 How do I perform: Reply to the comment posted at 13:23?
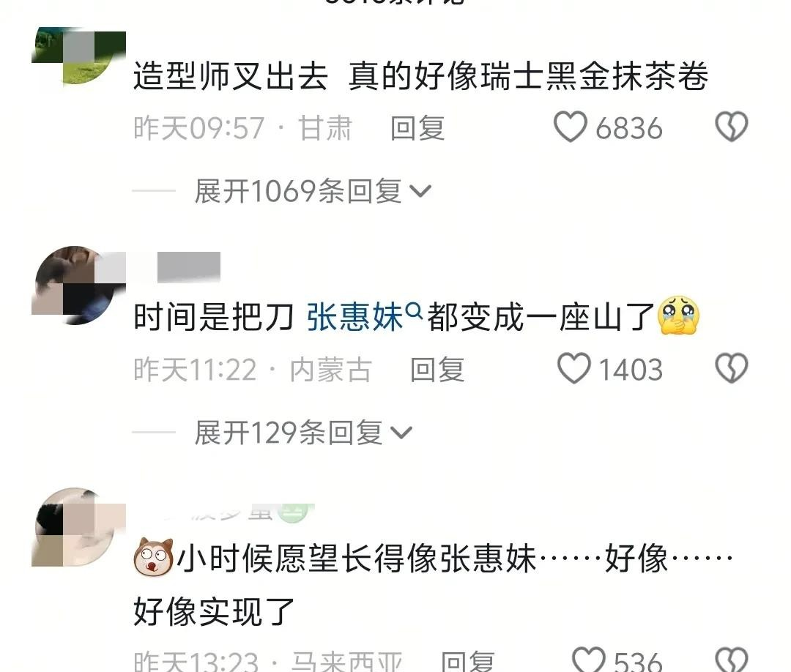[x=467, y=660]
